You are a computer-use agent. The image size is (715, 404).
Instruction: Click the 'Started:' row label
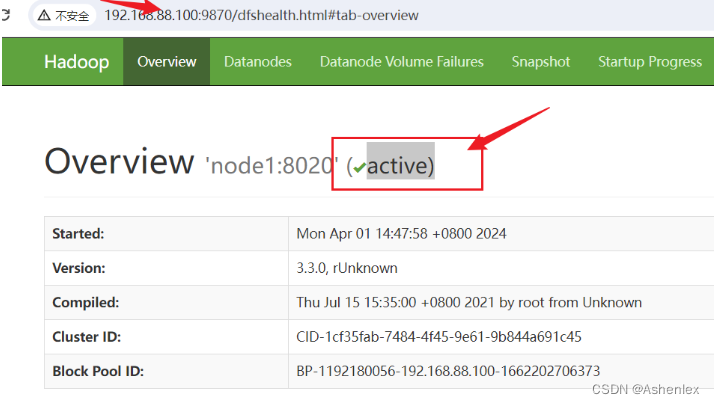78,233
